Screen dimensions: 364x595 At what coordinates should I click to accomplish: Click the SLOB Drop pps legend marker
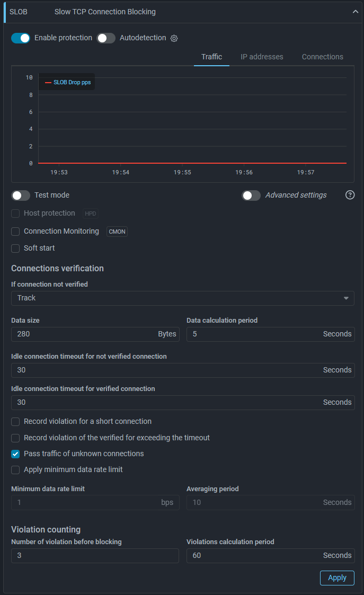click(x=48, y=83)
